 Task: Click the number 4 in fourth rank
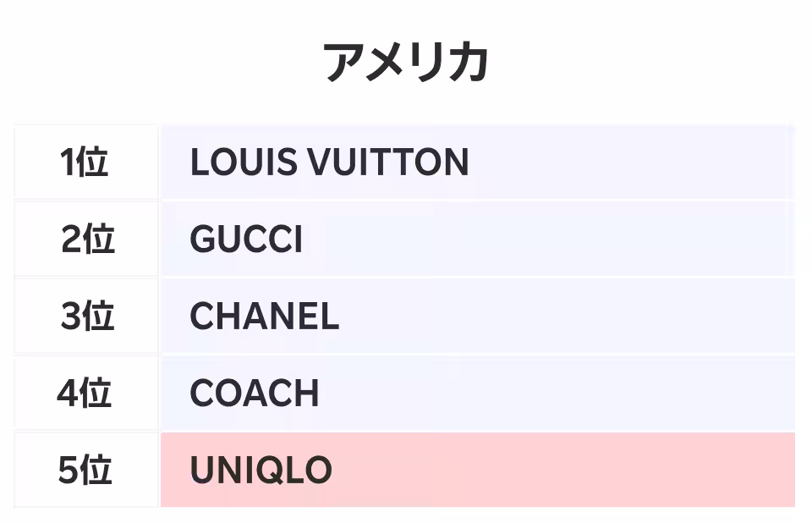[69, 394]
